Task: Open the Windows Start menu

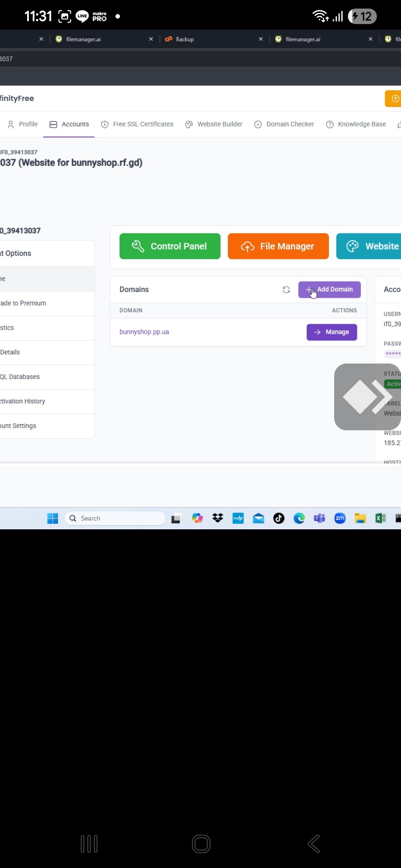Action: (x=53, y=518)
